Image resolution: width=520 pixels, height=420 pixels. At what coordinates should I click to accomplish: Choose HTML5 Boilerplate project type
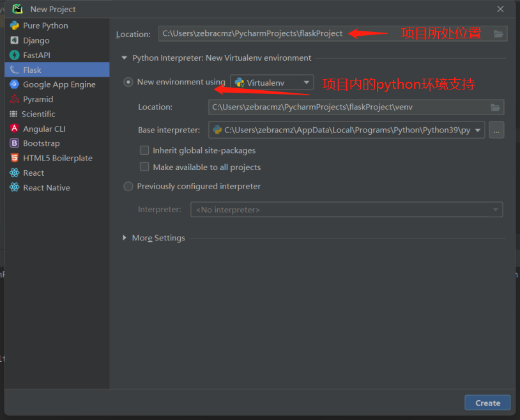tap(57, 158)
